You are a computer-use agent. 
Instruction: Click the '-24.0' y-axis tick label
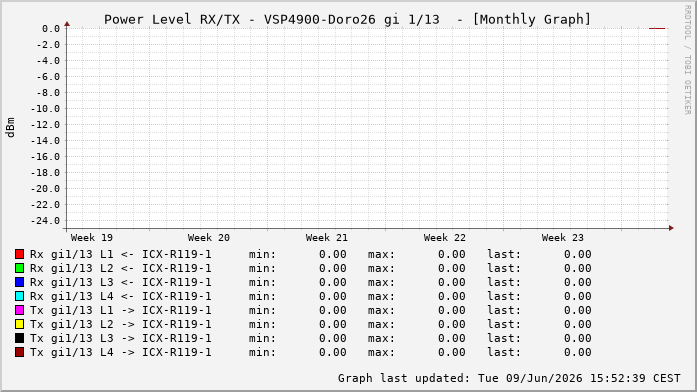pos(45,221)
